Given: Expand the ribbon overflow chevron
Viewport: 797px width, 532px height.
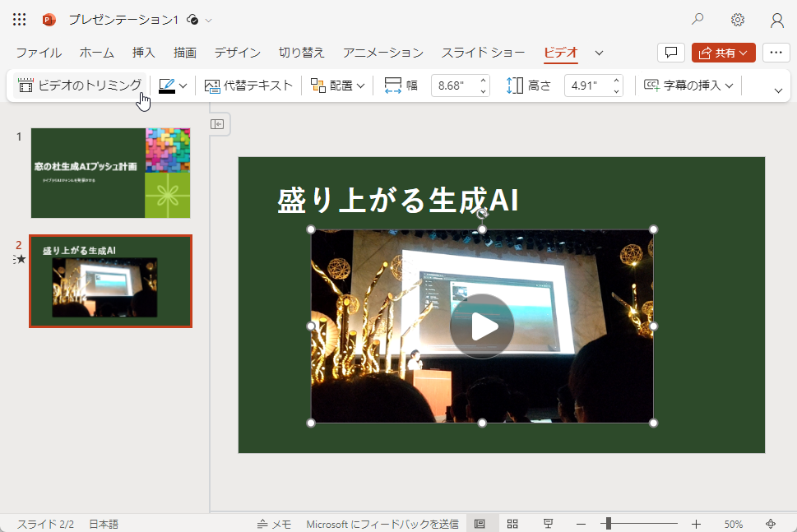Looking at the screenshot, I should coord(777,90).
